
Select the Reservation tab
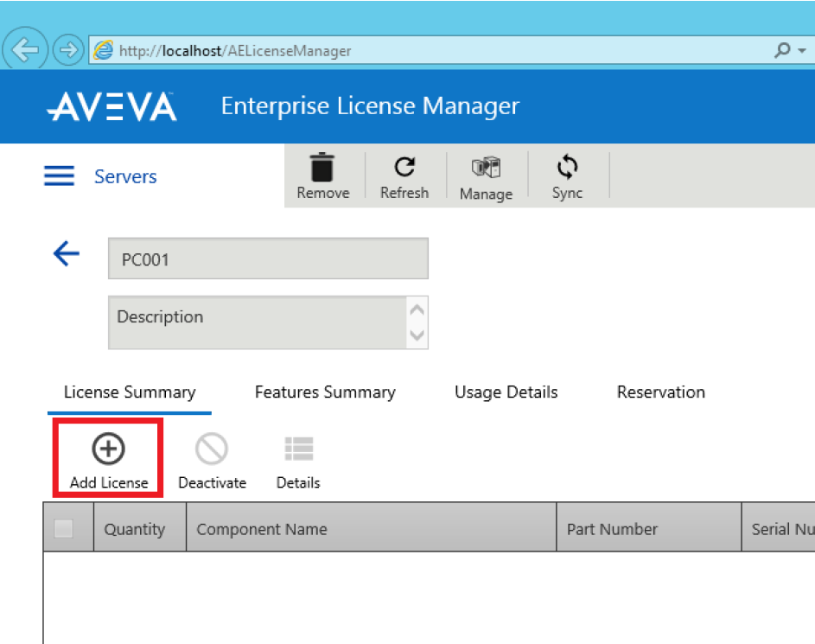click(x=660, y=392)
